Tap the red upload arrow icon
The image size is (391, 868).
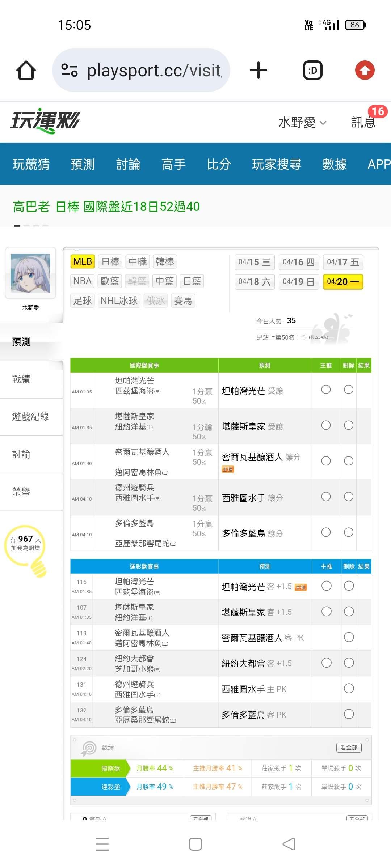[365, 70]
